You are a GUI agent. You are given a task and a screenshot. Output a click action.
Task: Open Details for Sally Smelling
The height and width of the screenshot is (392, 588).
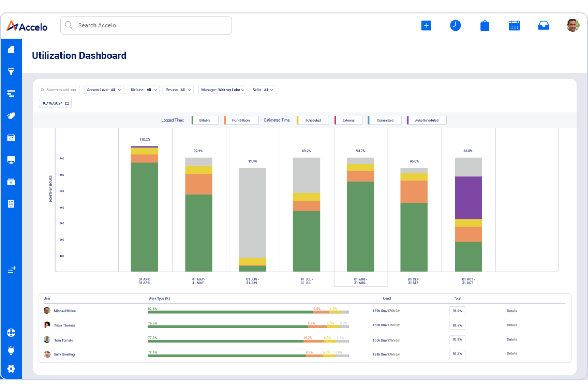pos(512,353)
